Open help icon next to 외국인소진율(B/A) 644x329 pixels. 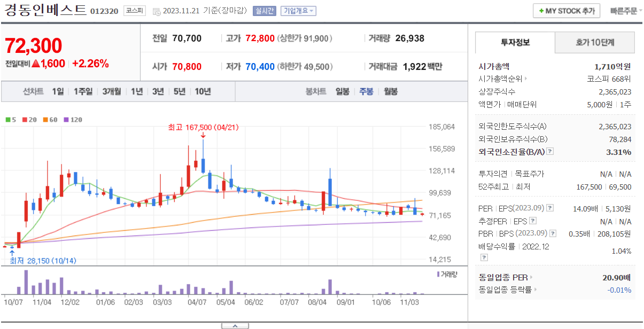[550, 152]
